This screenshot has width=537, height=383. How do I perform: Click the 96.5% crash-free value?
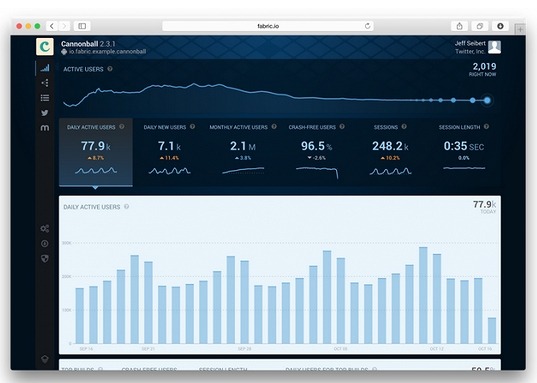tap(316, 146)
